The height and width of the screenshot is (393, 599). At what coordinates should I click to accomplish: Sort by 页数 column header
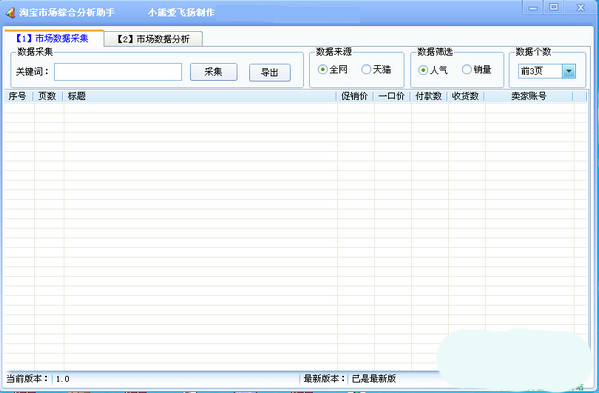(x=48, y=96)
